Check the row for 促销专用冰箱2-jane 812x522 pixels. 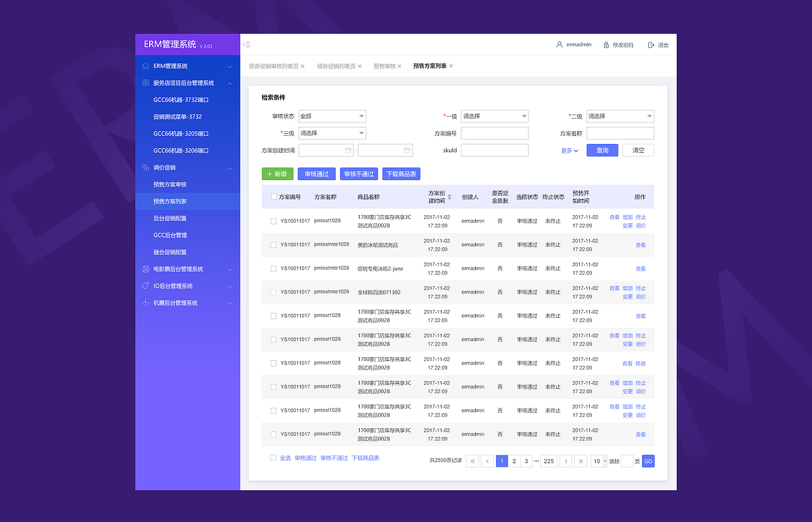click(x=273, y=269)
